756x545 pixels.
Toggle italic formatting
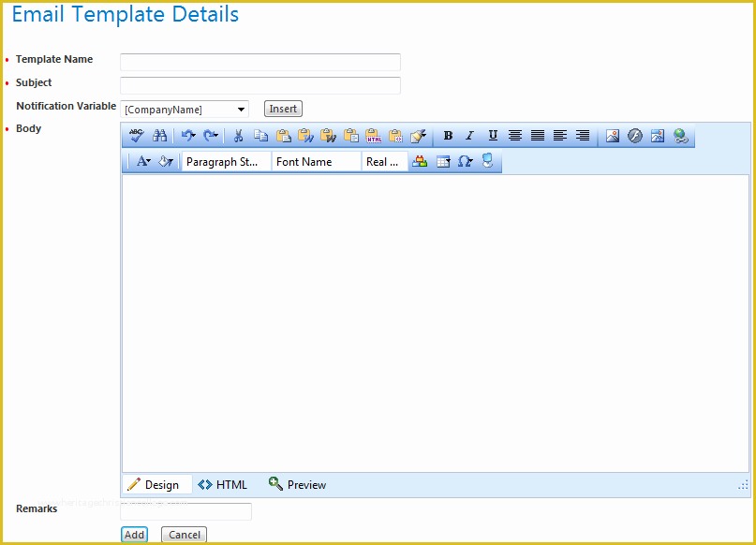click(x=470, y=136)
